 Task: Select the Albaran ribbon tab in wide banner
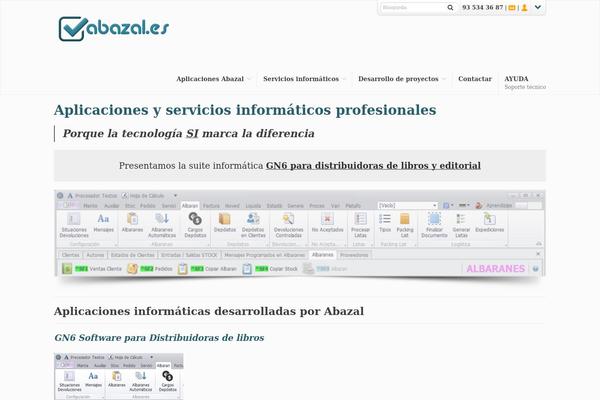(x=190, y=206)
